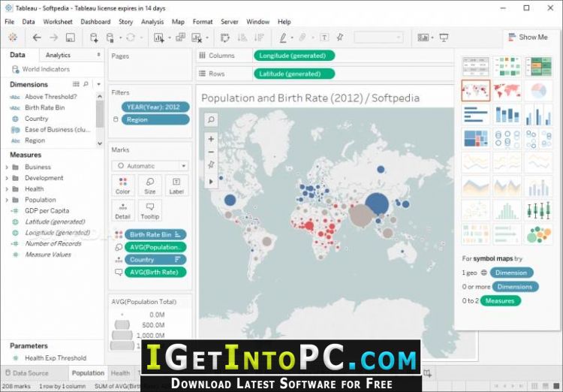Click the map search magnifier button

[x=211, y=119]
